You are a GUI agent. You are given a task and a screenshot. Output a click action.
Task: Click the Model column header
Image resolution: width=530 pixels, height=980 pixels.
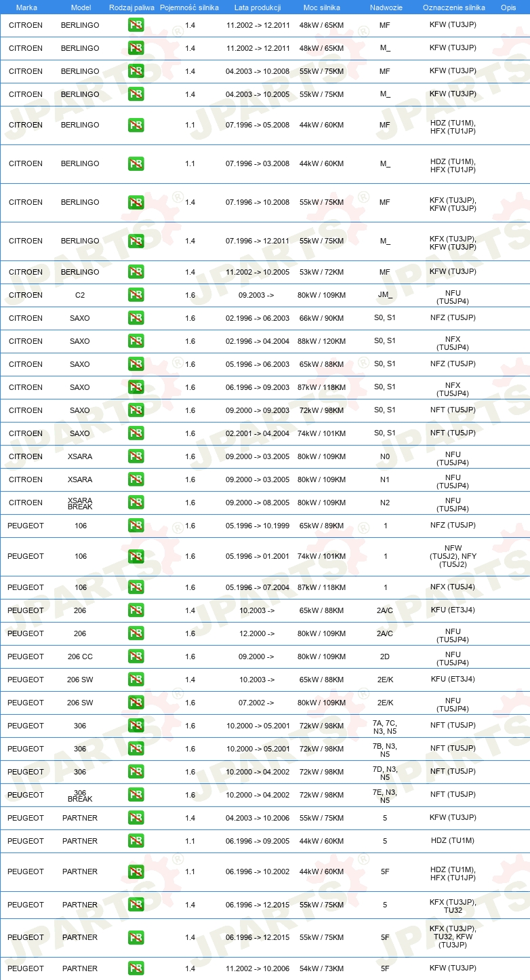coord(81,7)
